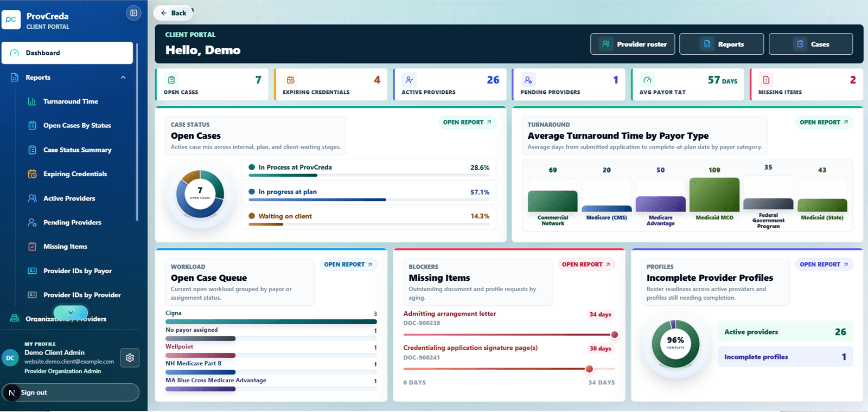Screen dimensions: 868x412
Task: Select Case Status Summary in sidebar
Action: pos(77,150)
